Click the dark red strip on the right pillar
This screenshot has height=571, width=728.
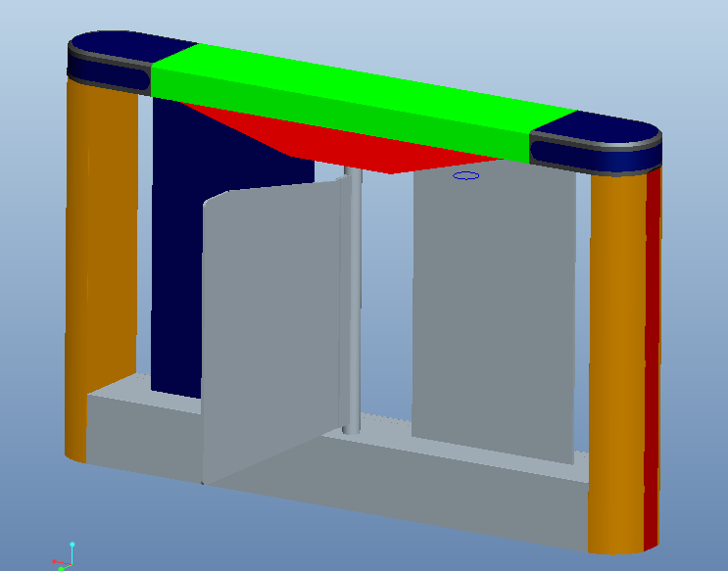[653, 357]
